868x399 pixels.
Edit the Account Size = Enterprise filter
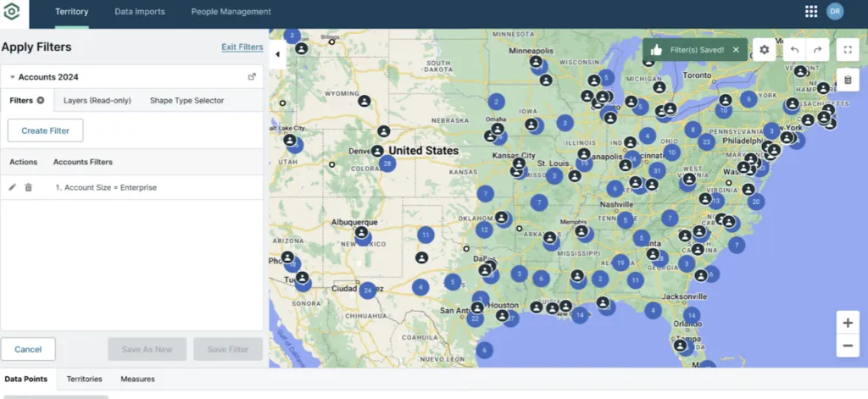[13, 187]
